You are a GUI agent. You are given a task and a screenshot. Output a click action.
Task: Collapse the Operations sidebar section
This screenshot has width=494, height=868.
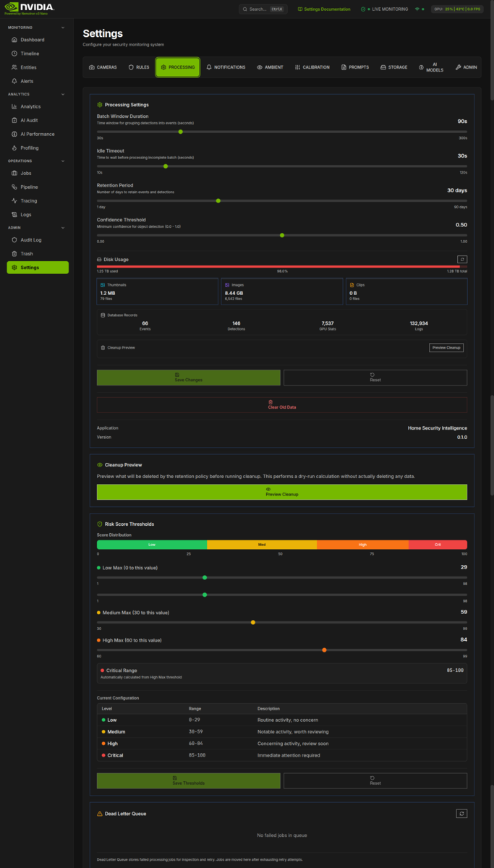63,161
